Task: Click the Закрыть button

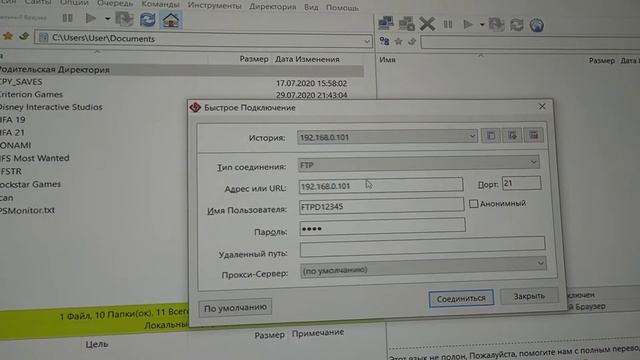Action: 529,296
